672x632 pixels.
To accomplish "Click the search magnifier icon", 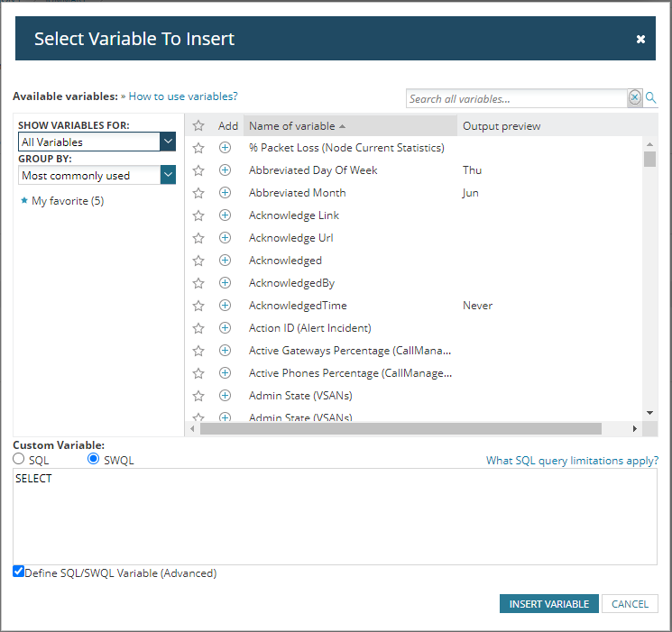I will click(651, 98).
